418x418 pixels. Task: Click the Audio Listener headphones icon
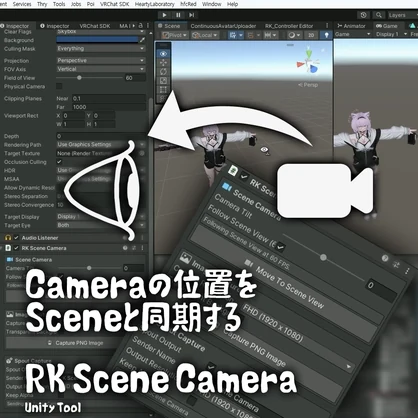tap(8, 238)
